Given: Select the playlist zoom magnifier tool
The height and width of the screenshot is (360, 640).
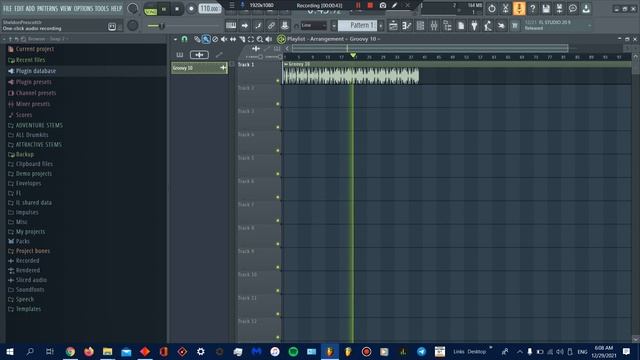Looking at the screenshot, I should 260,39.
